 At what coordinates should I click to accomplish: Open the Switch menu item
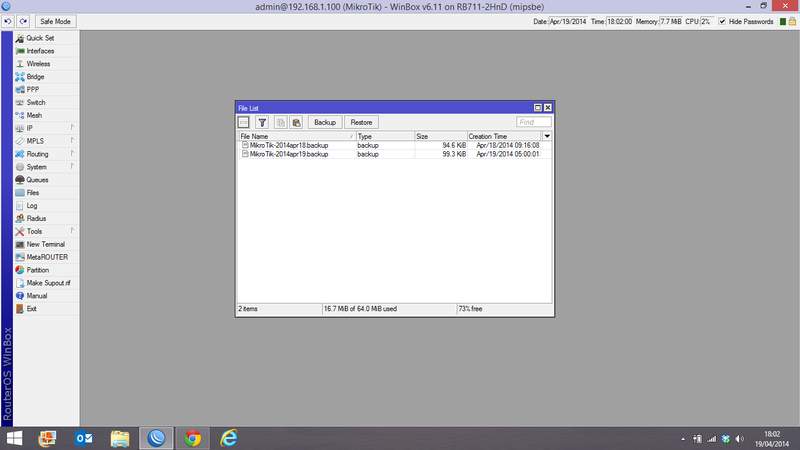[36, 103]
